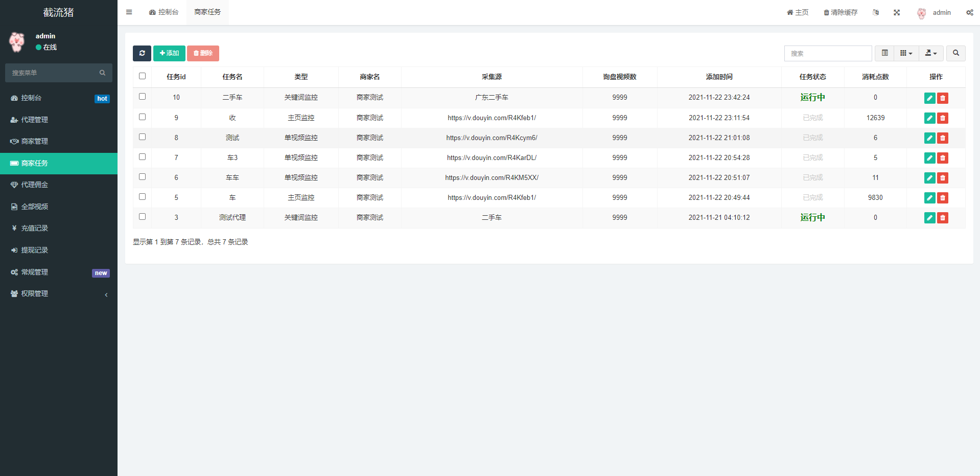The image size is (980, 476).
Task: Open the columns visibility dropdown
Action: [906, 53]
